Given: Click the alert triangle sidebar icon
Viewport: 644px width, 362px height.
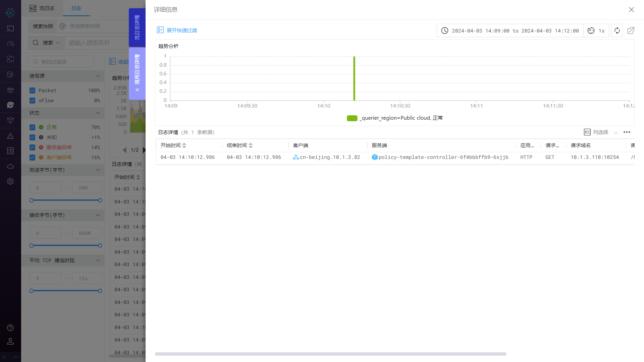Looking at the screenshot, I should (x=10, y=136).
